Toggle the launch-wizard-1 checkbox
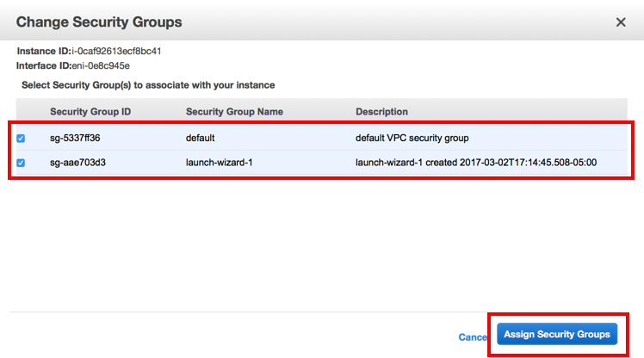 point(21,163)
